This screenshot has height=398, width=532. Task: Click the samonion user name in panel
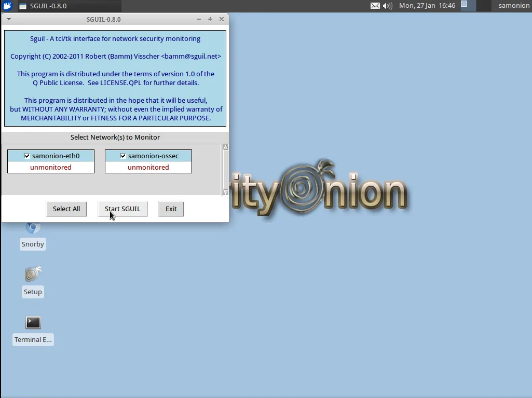514,6
